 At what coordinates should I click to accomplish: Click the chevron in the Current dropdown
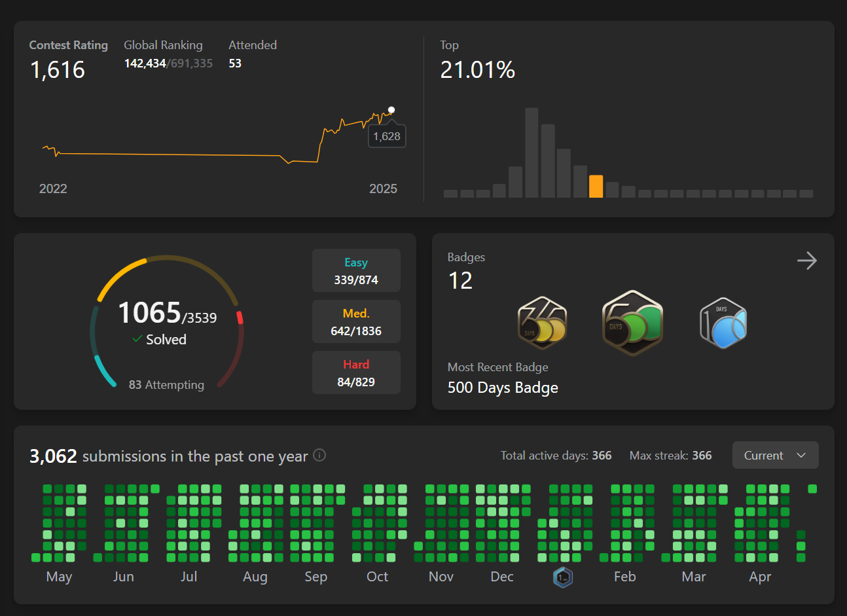click(x=801, y=455)
